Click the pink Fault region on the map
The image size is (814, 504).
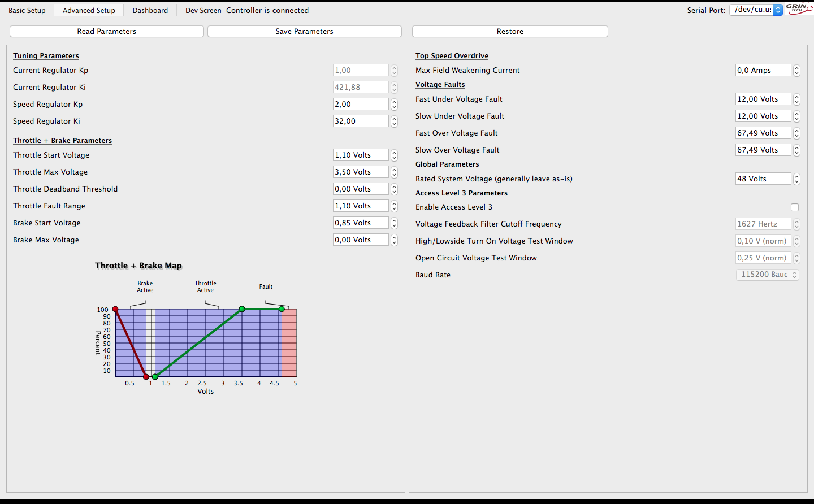289,345
